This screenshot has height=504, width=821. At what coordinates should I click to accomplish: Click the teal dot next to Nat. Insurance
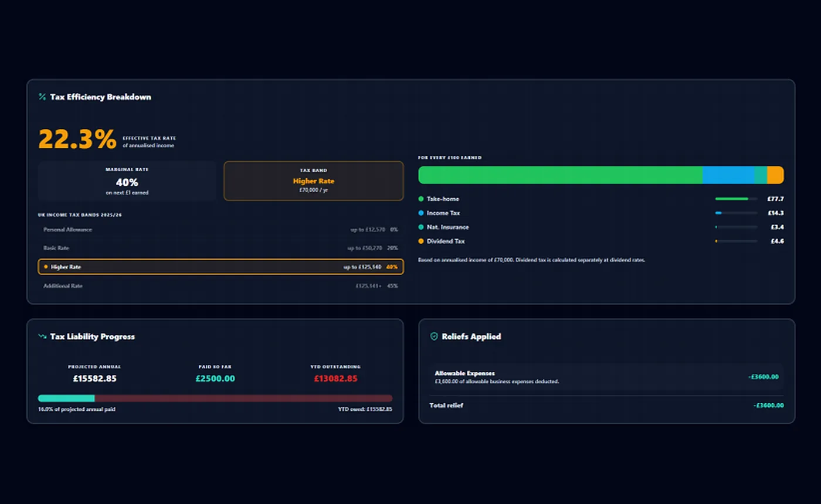pyautogui.click(x=421, y=227)
